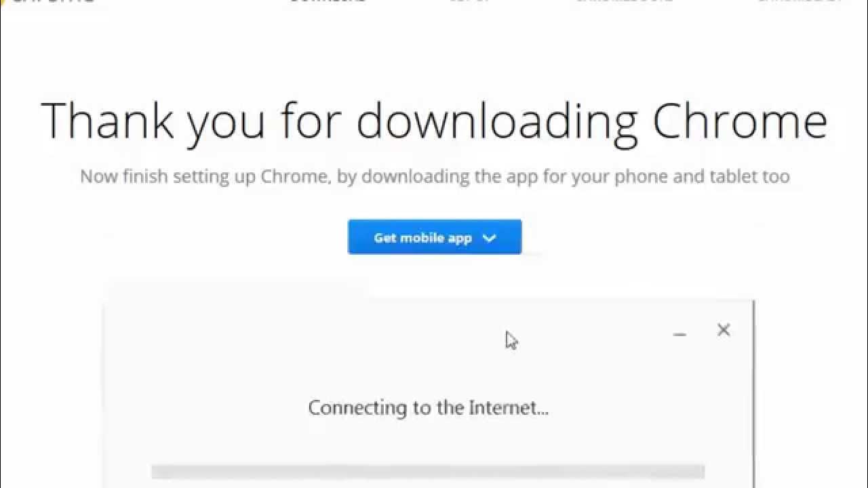Click the word Chrome in the large heading
The image size is (868, 488).
[739, 121]
